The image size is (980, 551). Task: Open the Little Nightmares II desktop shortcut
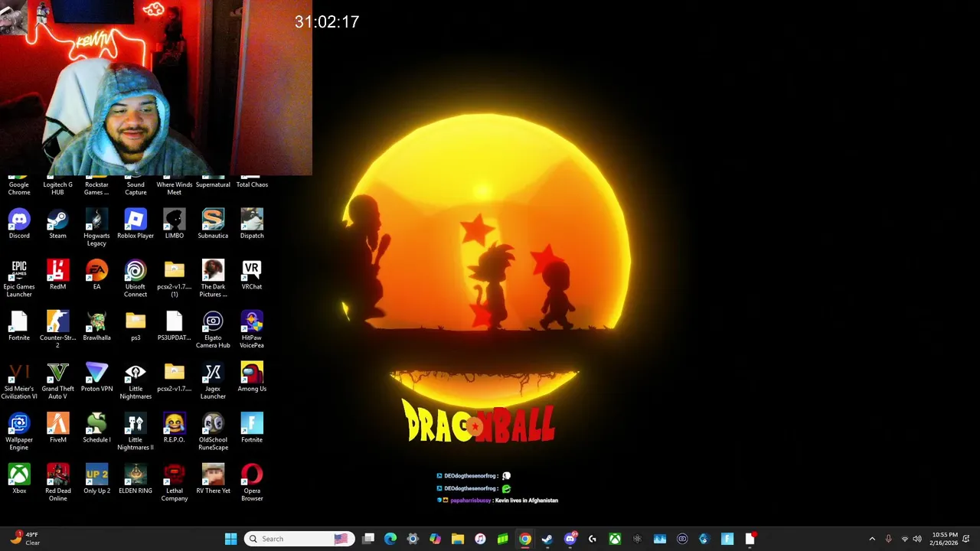pyautogui.click(x=136, y=432)
